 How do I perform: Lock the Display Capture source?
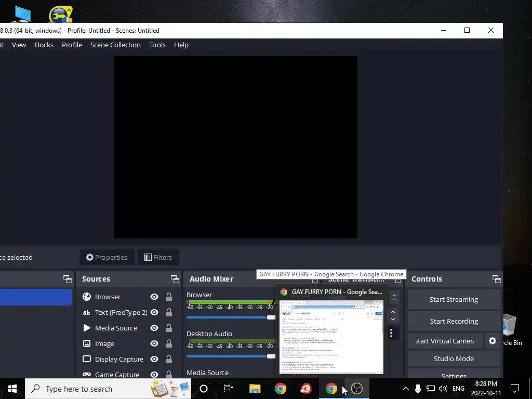pos(169,359)
